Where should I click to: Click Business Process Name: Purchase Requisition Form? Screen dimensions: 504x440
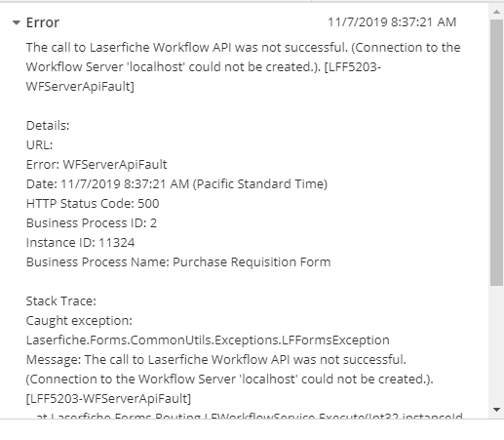tap(178, 262)
